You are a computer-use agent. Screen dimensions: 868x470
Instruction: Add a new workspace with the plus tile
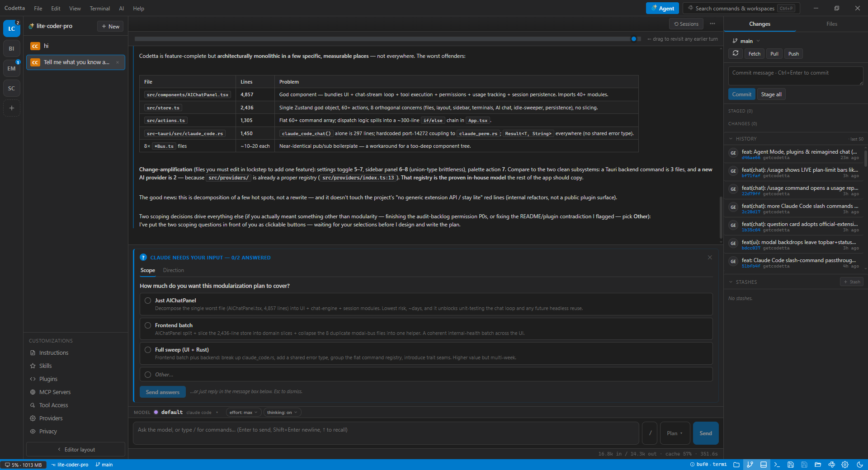coord(12,108)
